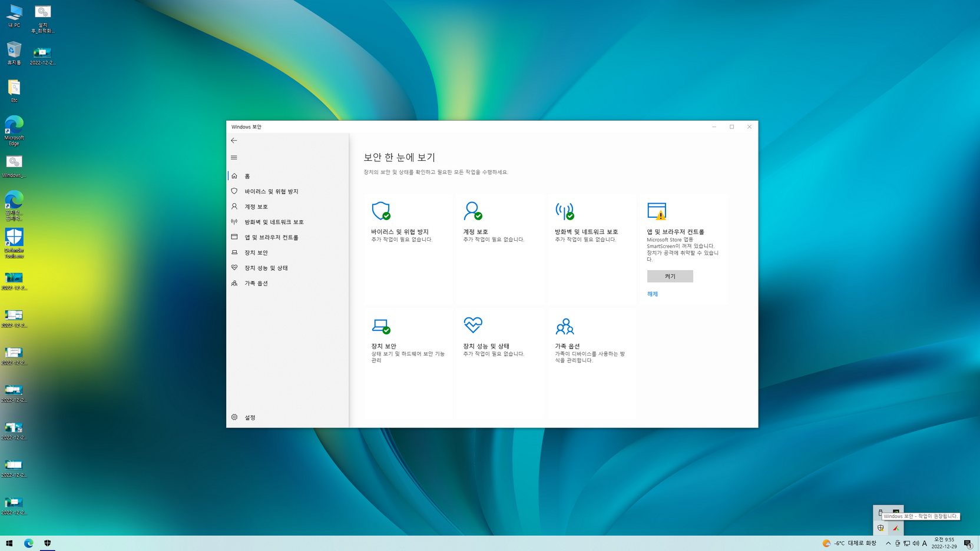Click the 해제 dismiss link
Viewport: 980px width, 551px height.
point(653,294)
